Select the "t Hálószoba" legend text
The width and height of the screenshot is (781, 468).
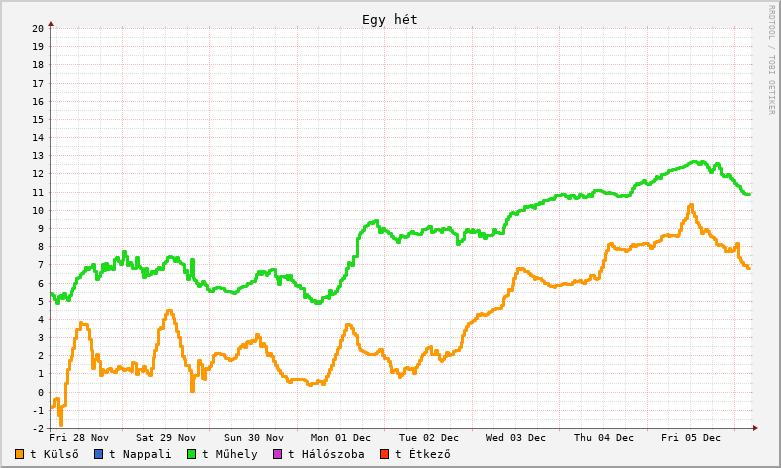pyautogui.click(x=325, y=454)
